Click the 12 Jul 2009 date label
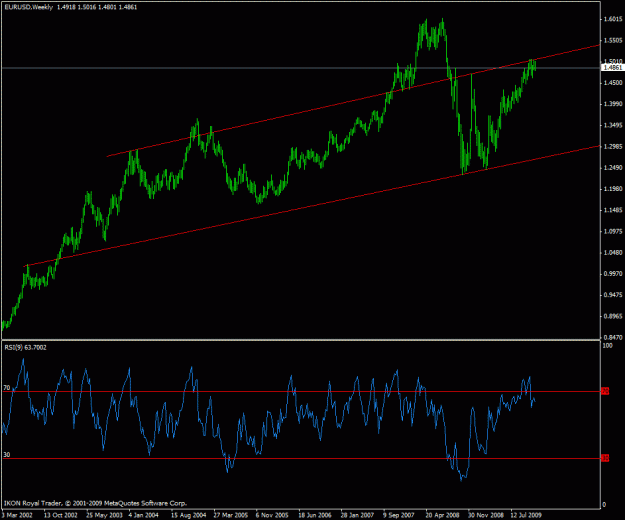Screen dimensions: 625x520 (526, 515)
